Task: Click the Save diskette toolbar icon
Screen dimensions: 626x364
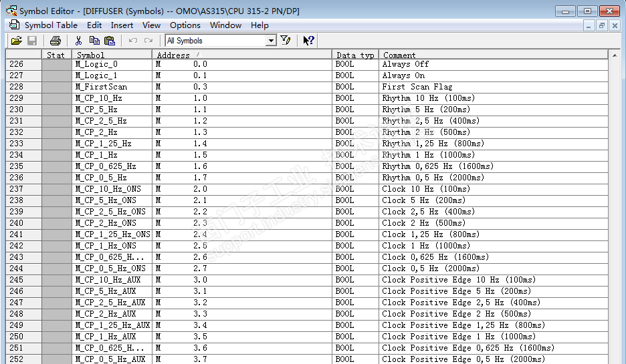Action: point(32,41)
